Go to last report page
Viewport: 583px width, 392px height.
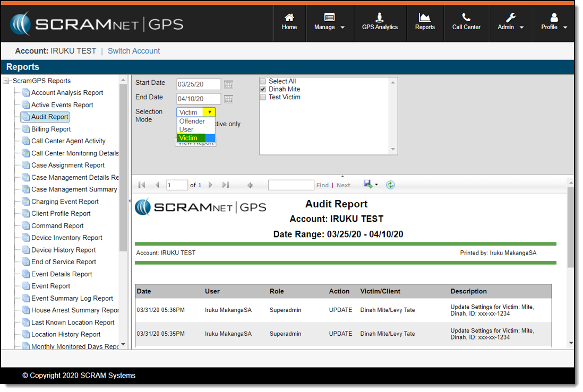tap(226, 185)
